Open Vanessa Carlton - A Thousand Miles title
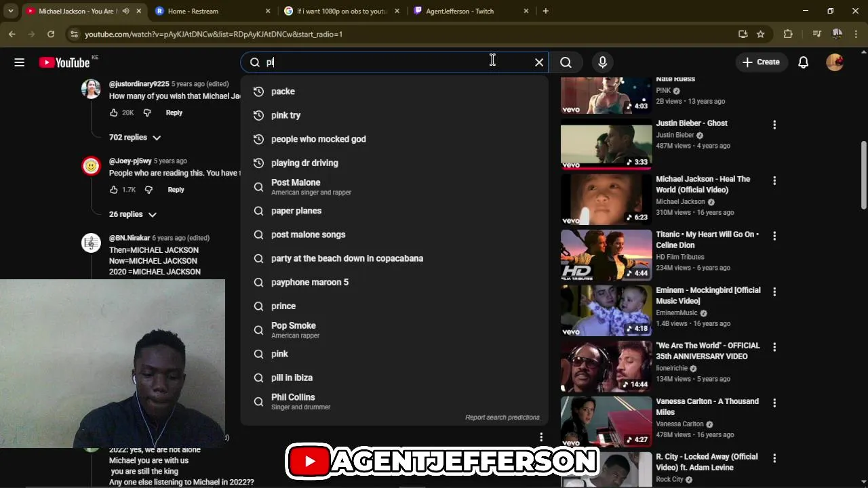Image resolution: width=868 pixels, height=488 pixels. tap(707, 407)
